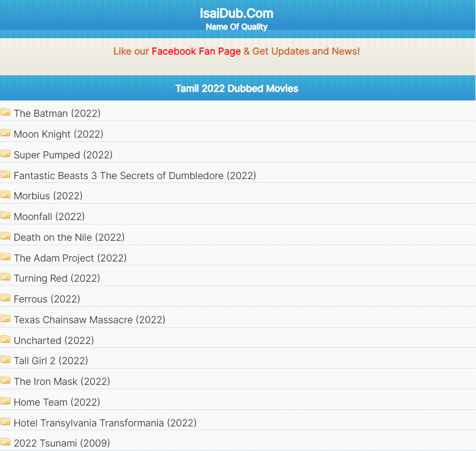Screen dimensions: 476x451
Task: Open The Batman (2022) movie link
Action: coord(57,113)
